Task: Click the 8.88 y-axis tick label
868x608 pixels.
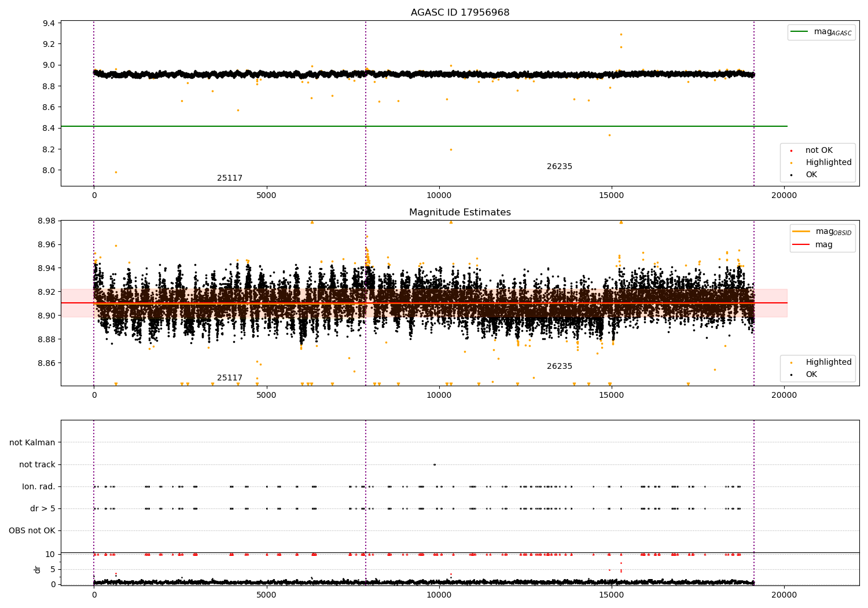Action: click(47, 339)
